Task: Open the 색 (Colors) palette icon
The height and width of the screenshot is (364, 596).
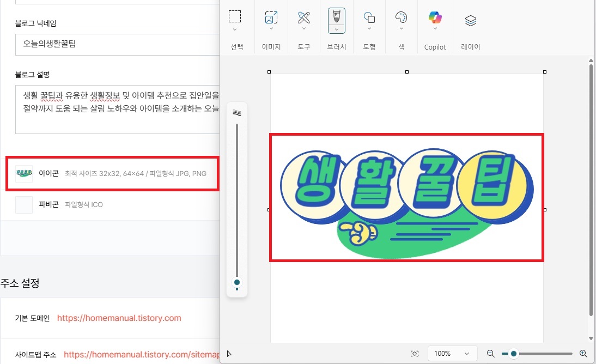Action: coord(402,17)
